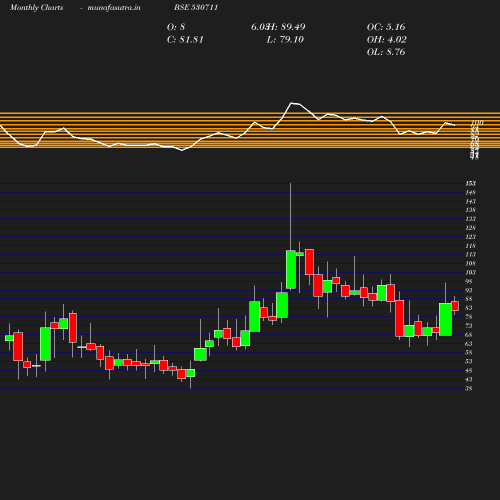Click the 'OH: 4.02' reading
500x500 pixels.
tap(387, 40)
